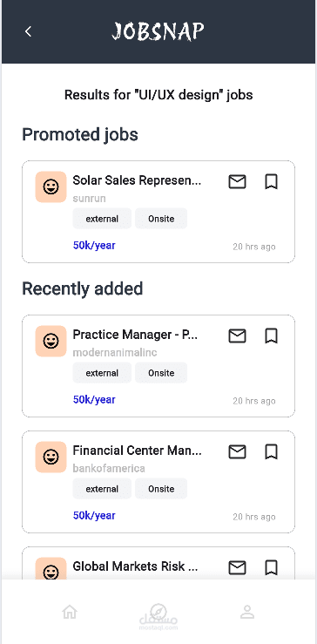Viewport: 317px width, 644px height.
Task: Click the modernanimalinc company logo
Action: [x=51, y=342]
